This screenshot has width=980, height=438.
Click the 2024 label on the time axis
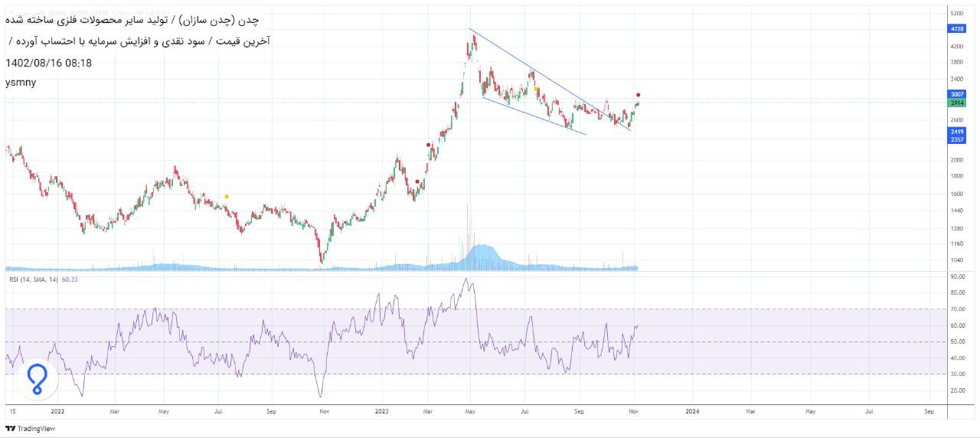(x=691, y=411)
